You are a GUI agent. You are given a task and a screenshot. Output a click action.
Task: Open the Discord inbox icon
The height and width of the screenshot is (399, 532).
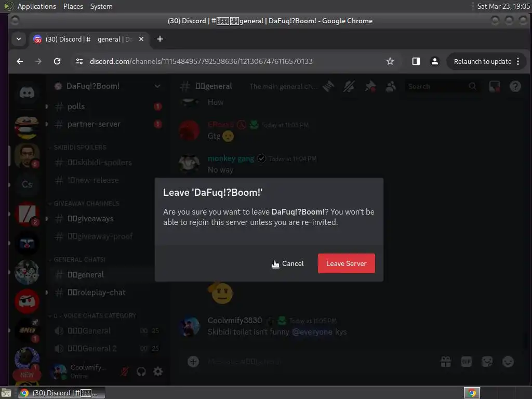[495, 87]
